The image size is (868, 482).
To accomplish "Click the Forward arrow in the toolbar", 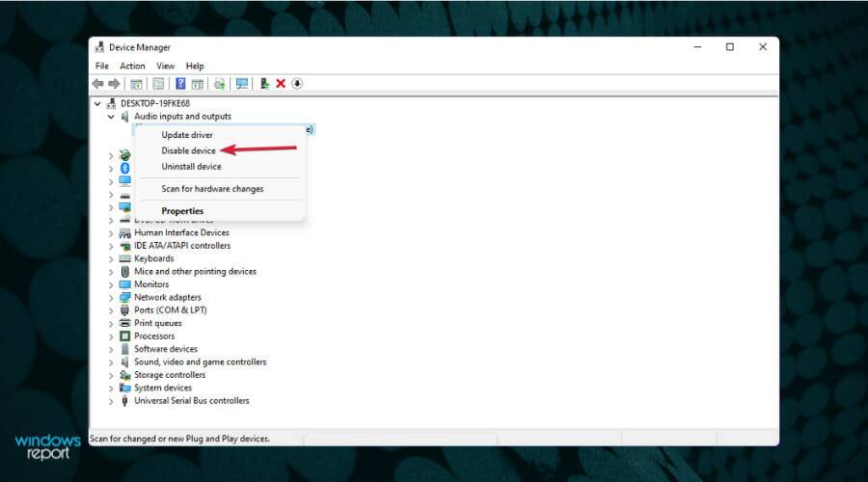I will pos(114,84).
